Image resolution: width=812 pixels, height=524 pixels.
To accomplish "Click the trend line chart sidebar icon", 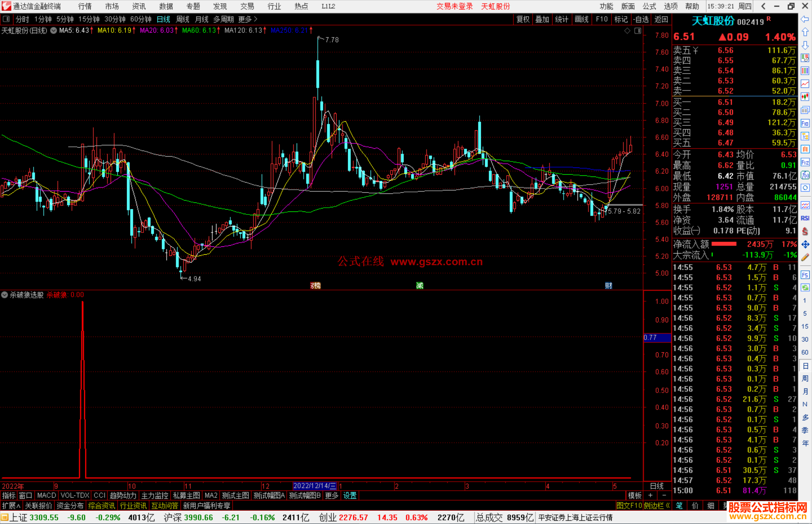I will (x=805, y=84).
